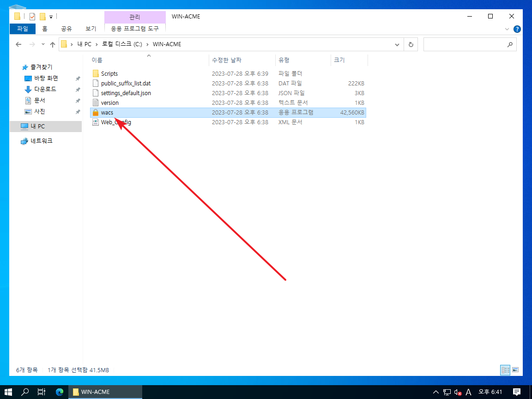Go up one folder level
532x399 pixels.
[x=53, y=44]
